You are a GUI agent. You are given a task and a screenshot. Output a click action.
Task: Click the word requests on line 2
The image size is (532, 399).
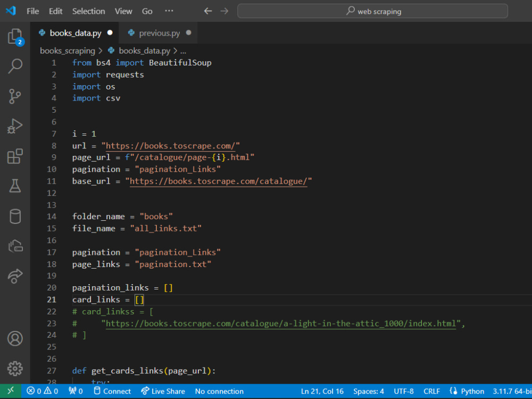[125, 74]
